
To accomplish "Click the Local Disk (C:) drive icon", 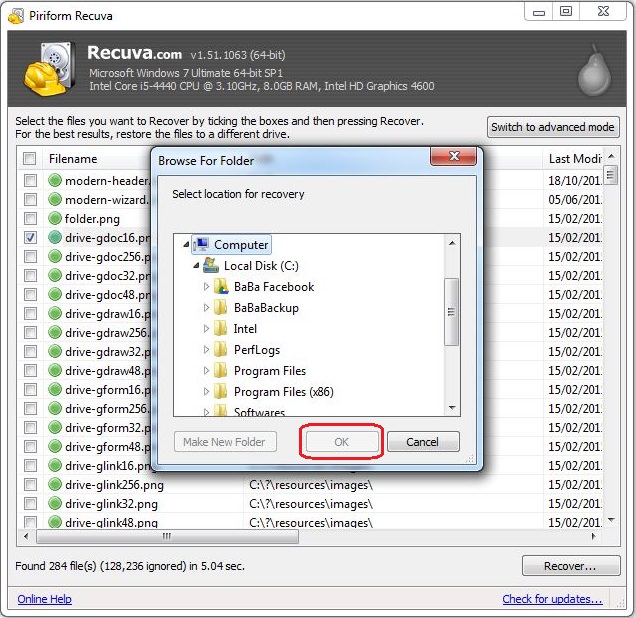I will pos(211,265).
